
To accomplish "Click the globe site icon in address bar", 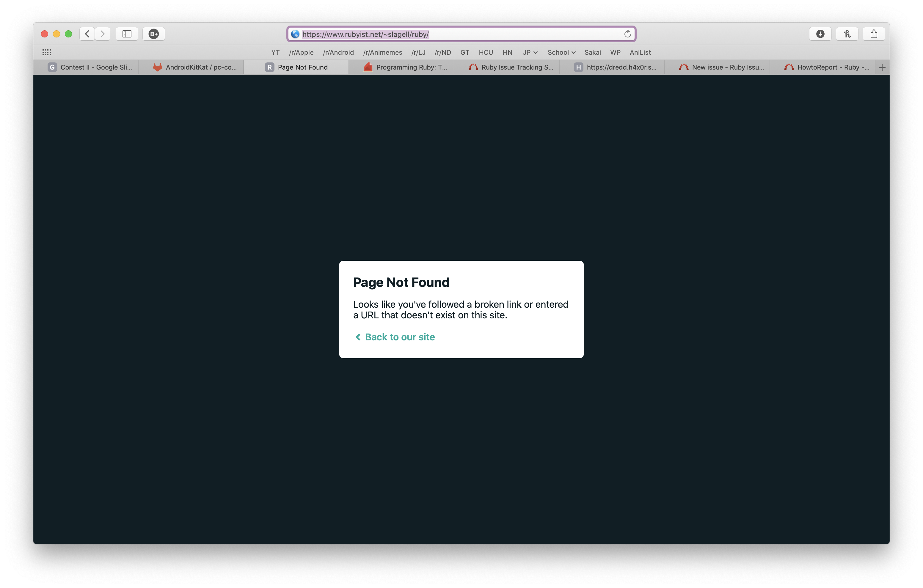I will pos(295,34).
